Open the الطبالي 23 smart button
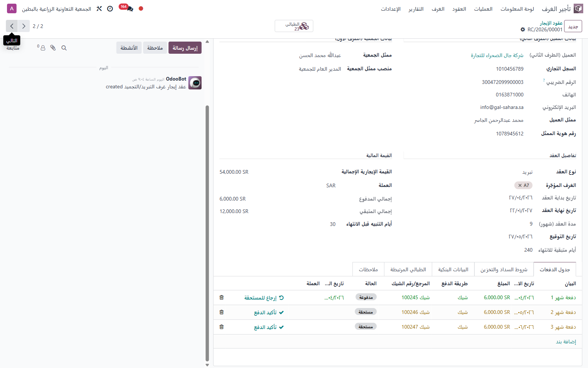 coord(294,26)
